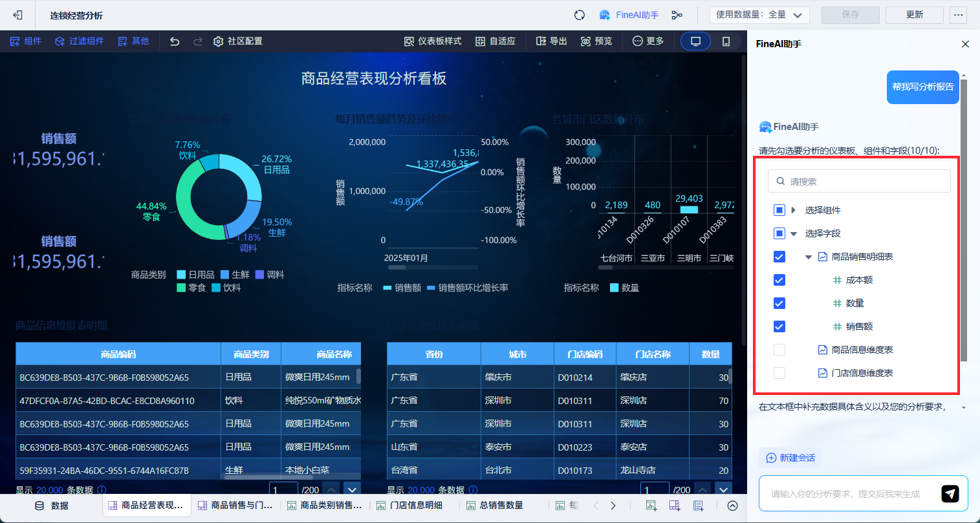
Task: Switch to 商品销售与门... tab
Action: [235, 506]
